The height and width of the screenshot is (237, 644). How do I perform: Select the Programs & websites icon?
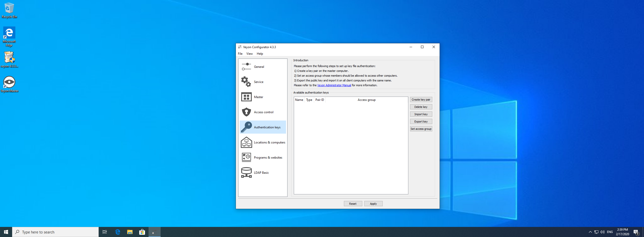point(246,157)
